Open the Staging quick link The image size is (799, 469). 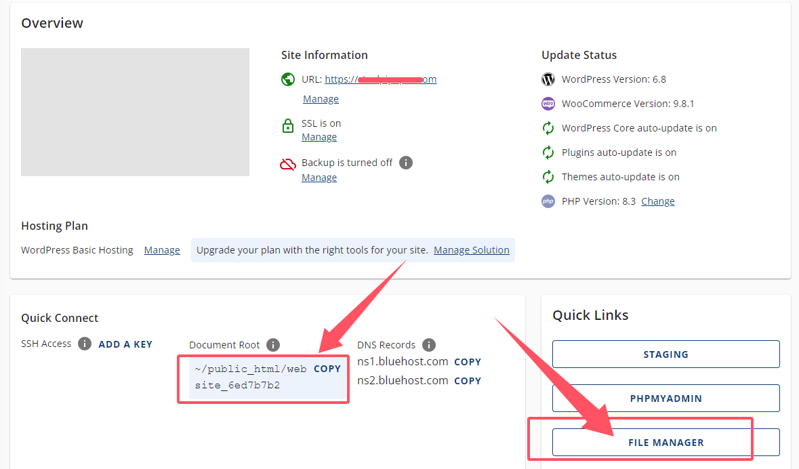(x=665, y=354)
